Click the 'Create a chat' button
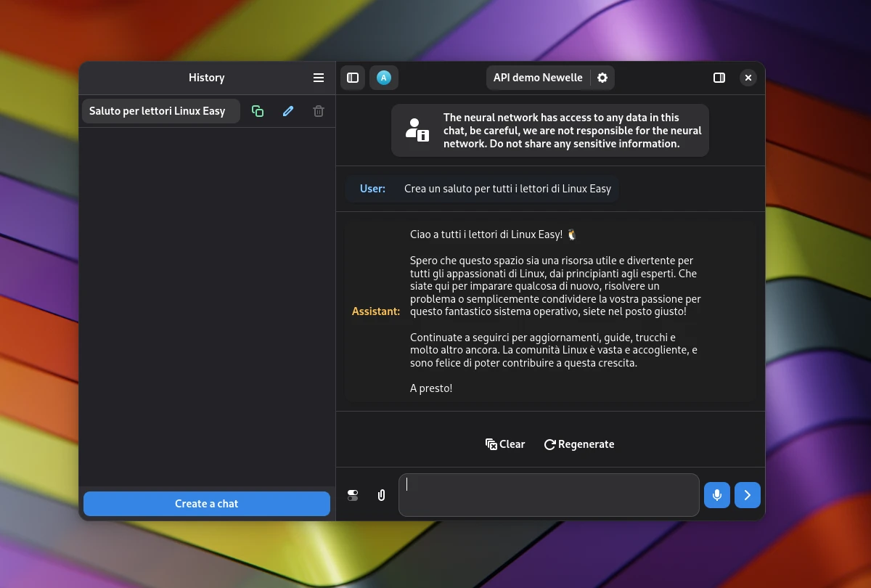871x588 pixels. pyautogui.click(x=207, y=504)
